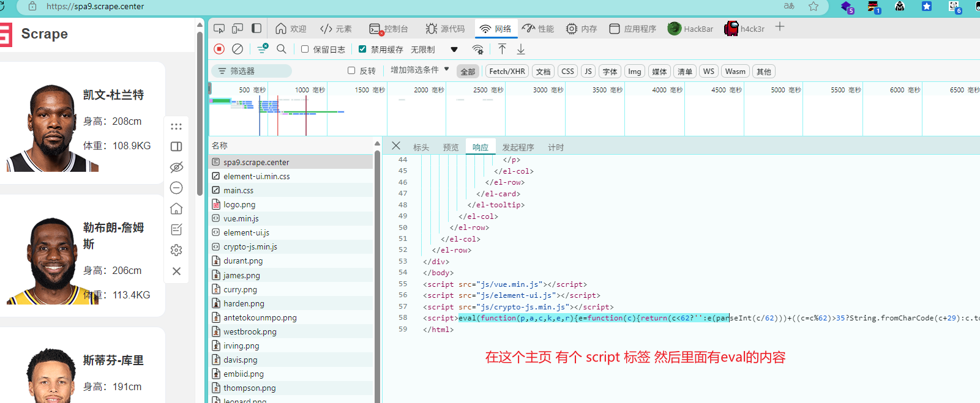Open the HackBar extension tab
Viewport: 980px width, 403px height.
pos(690,29)
